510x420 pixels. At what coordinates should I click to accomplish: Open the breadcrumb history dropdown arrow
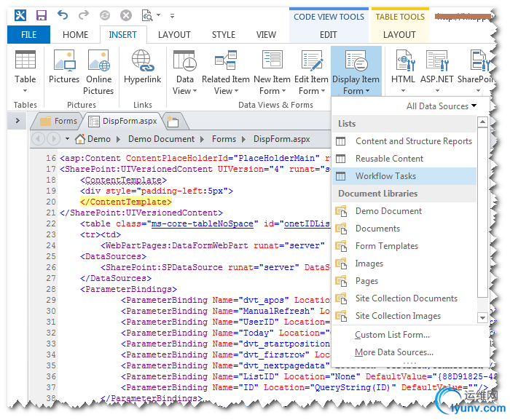tap(67, 139)
